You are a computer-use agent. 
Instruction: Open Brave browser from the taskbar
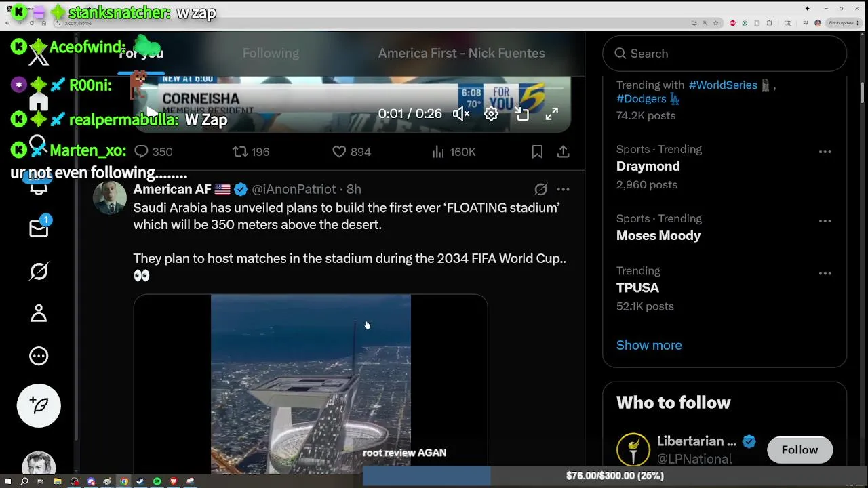point(173,481)
